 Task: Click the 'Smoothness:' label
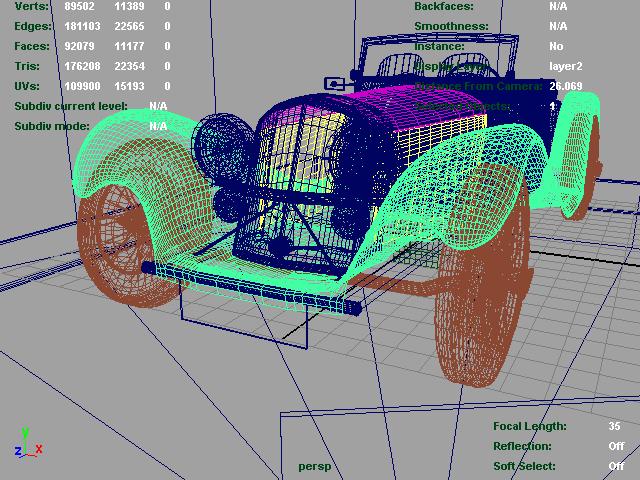click(451, 26)
